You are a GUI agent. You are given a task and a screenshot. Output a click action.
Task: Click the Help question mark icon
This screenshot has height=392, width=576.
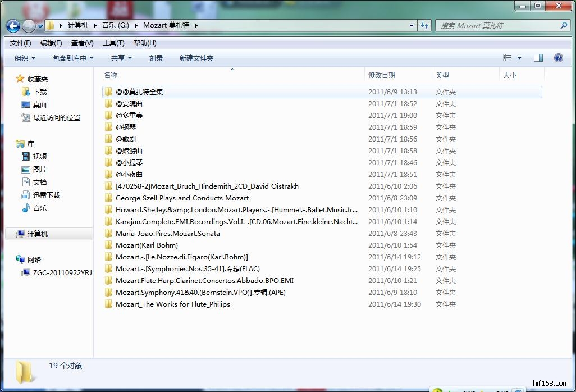point(558,58)
